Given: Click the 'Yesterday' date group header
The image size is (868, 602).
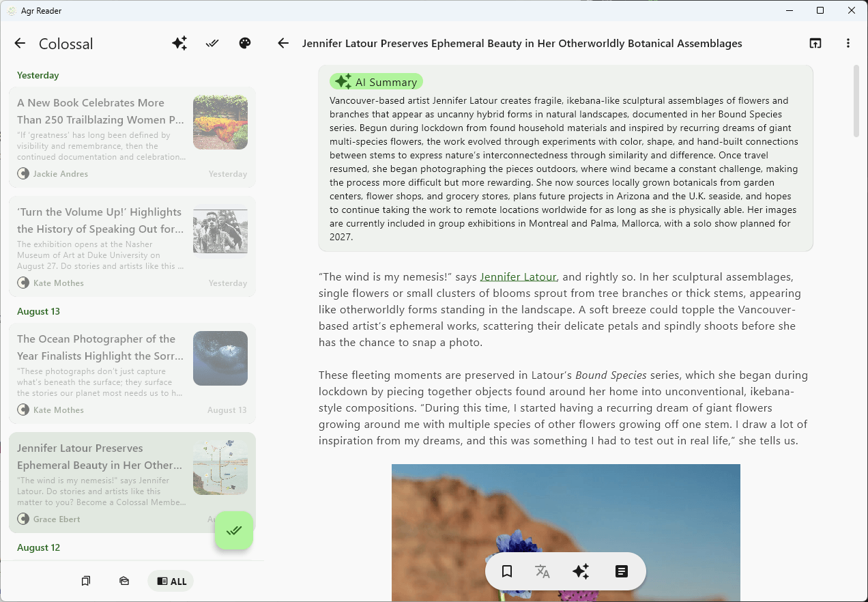Looking at the screenshot, I should coord(38,75).
